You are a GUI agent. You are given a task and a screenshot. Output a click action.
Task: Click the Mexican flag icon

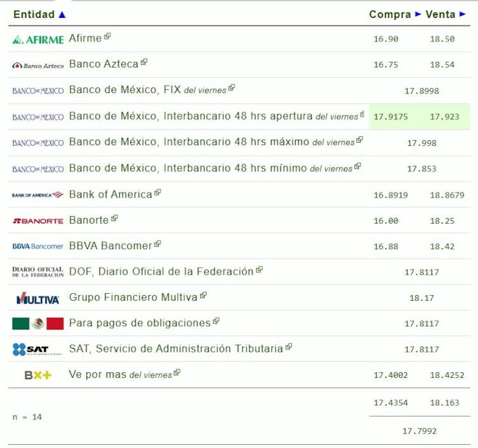(x=38, y=323)
